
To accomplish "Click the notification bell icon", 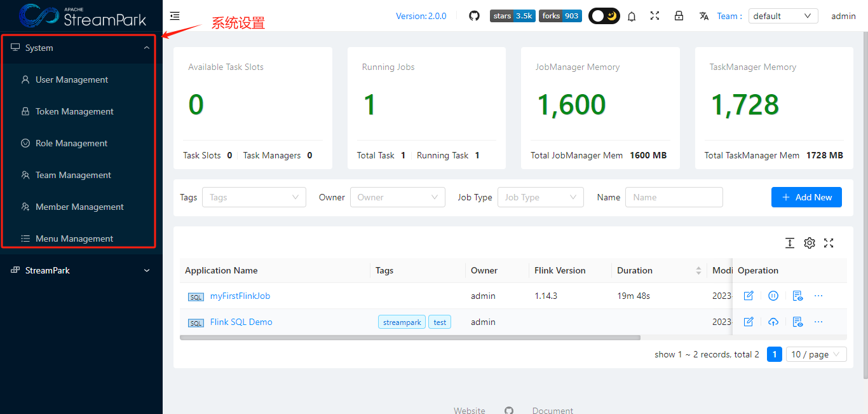I will click(x=632, y=15).
